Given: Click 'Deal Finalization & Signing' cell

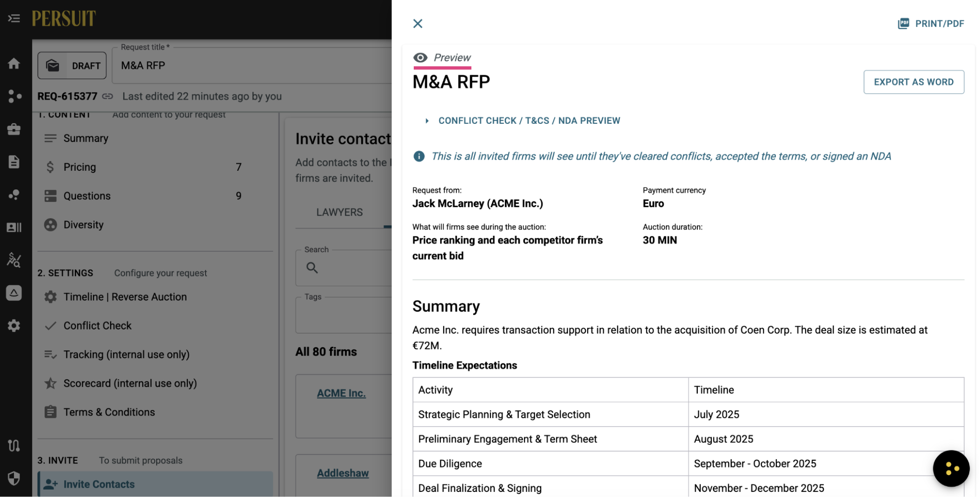Looking at the screenshot, I should point(550,487).
